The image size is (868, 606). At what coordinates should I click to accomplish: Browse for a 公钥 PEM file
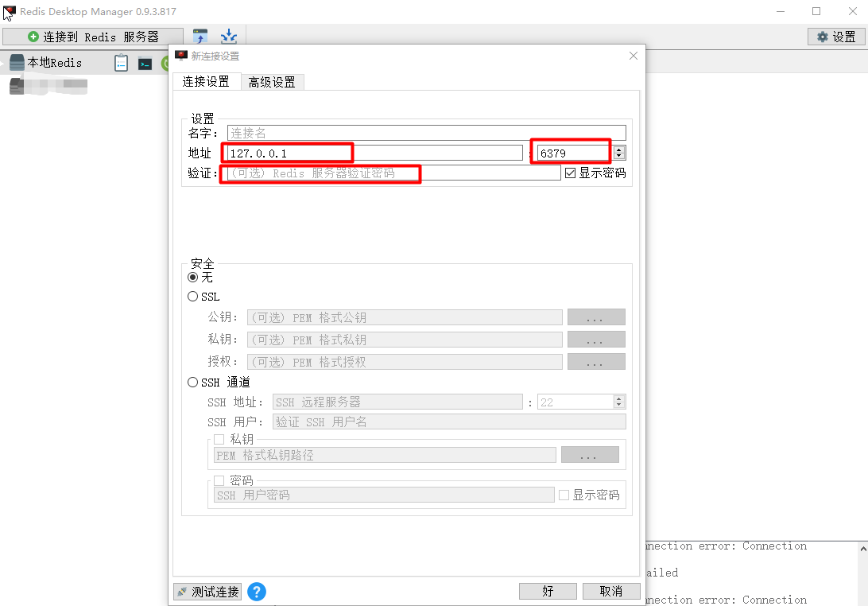point(596,317)
